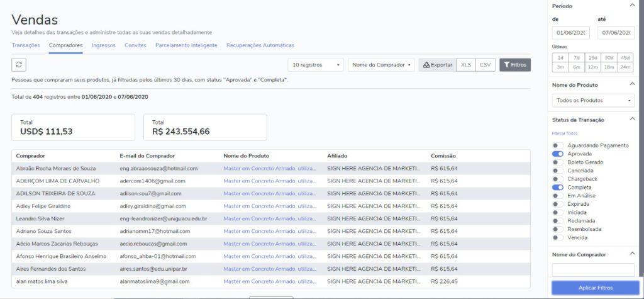
Task: Select the 7d period shortcut
Action: click(576, 57)
